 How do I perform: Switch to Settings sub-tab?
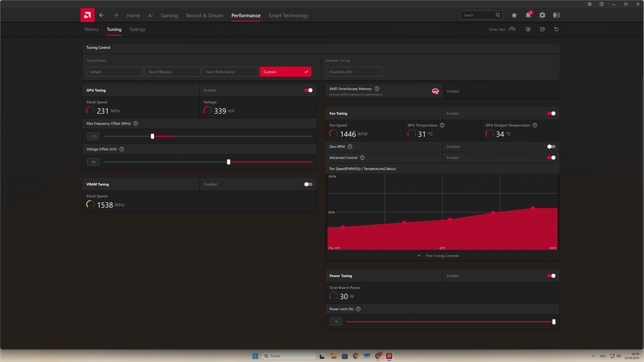pyautogui.click(x=137, y=29)
